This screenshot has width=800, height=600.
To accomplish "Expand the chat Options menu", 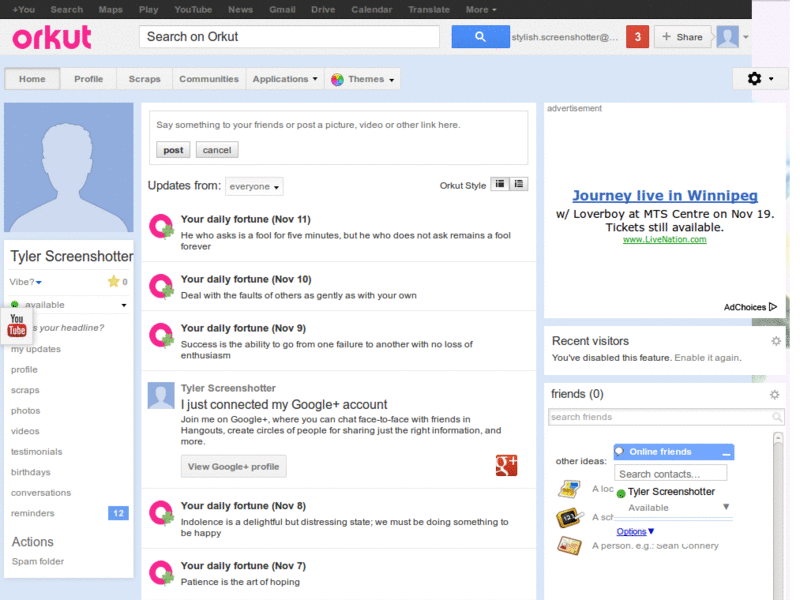I will pyautogui.click(x=635, y=532).
